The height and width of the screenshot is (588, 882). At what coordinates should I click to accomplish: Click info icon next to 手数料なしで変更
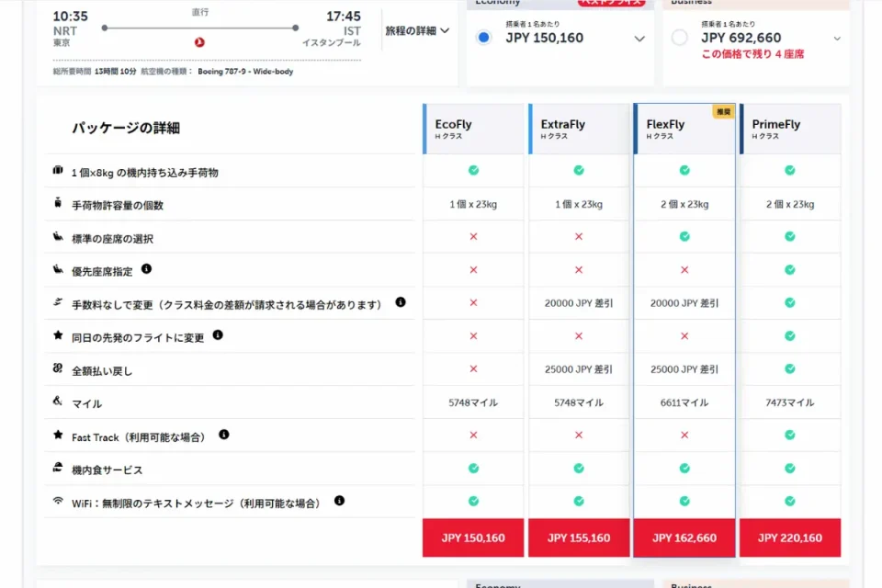401,302
